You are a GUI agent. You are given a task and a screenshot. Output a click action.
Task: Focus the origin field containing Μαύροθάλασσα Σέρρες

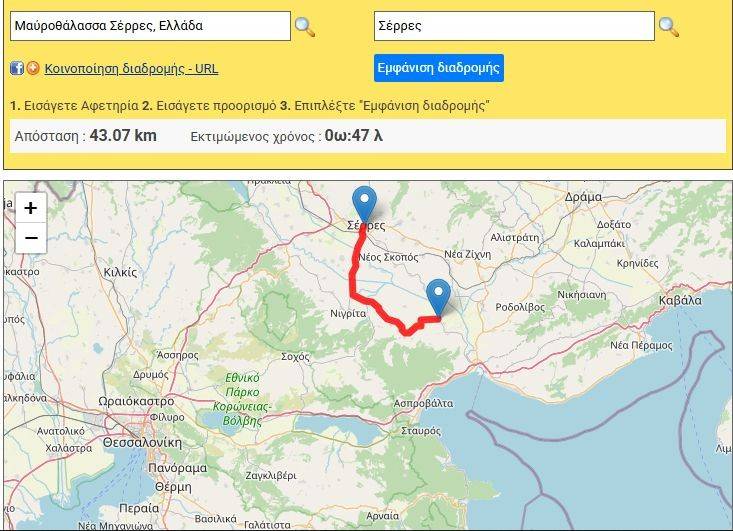(x=150, y=26)
